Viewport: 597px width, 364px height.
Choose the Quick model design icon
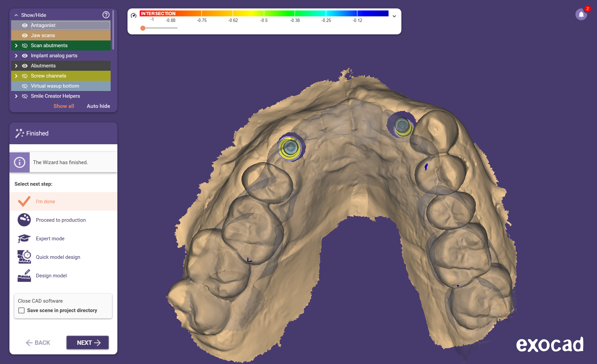point(24,257)
